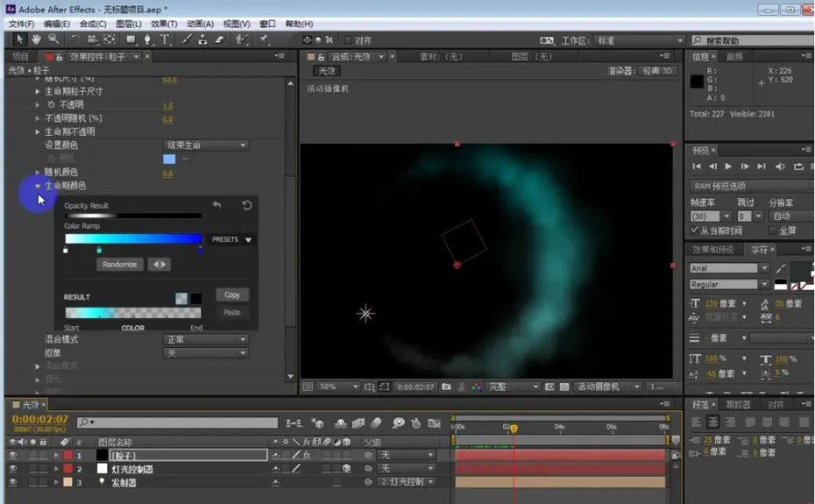Play the preview with the play button
The width and height of the screenshot is (815, 504).
click(x=728, y=167)
